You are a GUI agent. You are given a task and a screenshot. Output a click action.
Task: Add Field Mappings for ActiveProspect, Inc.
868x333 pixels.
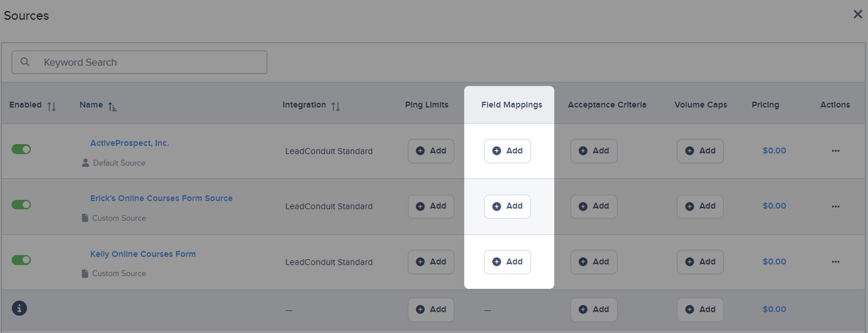507,151
